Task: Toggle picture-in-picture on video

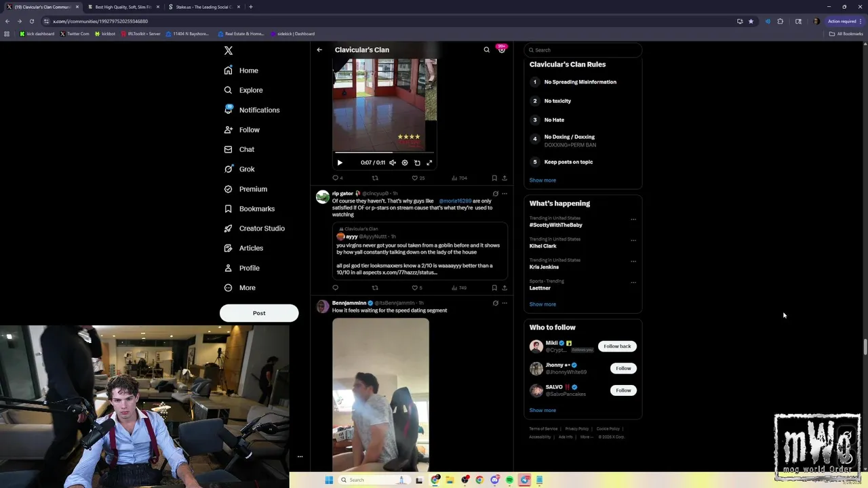Action: pos(417,163)
